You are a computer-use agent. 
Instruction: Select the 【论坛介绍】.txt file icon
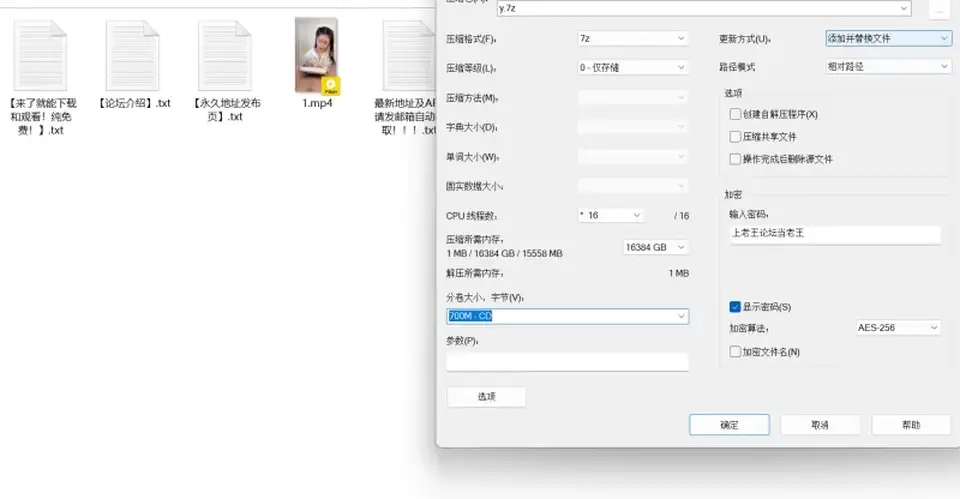[132, 55]
